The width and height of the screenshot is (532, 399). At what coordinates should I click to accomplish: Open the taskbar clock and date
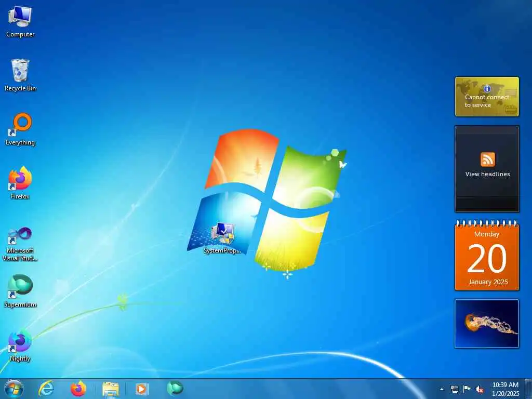point(506,389)
